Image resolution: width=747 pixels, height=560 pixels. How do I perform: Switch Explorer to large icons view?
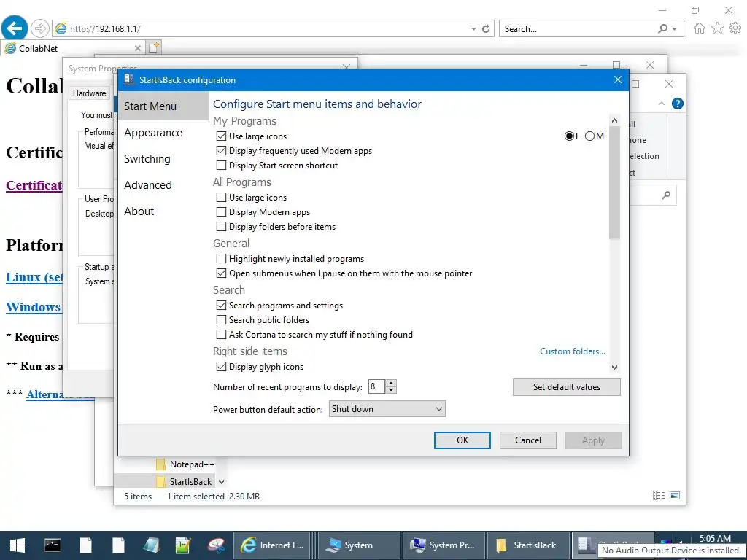click(675, 496)
